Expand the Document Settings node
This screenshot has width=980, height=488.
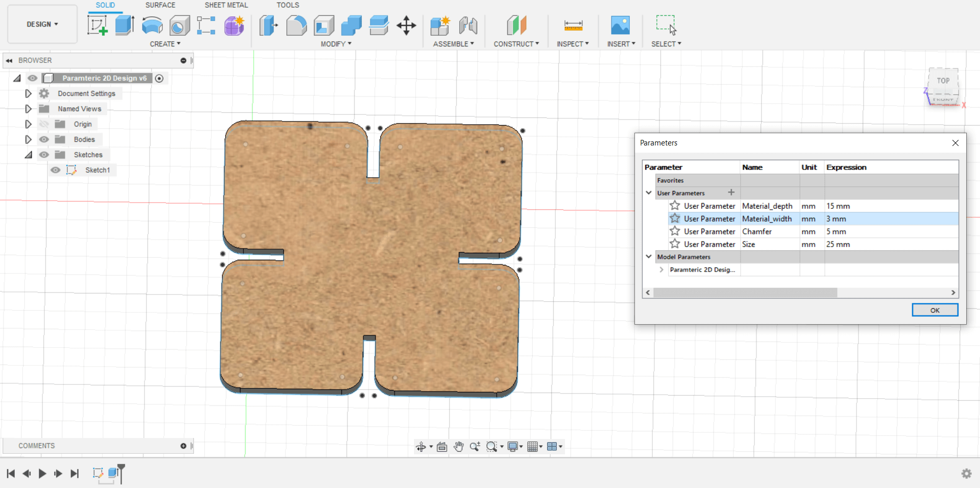[x=29, y=93]
